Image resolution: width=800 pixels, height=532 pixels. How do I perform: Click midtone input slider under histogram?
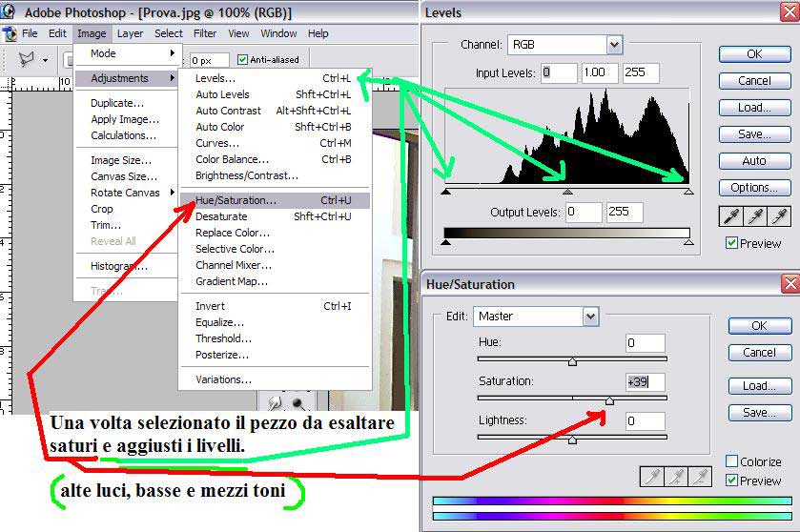point(567,192)
